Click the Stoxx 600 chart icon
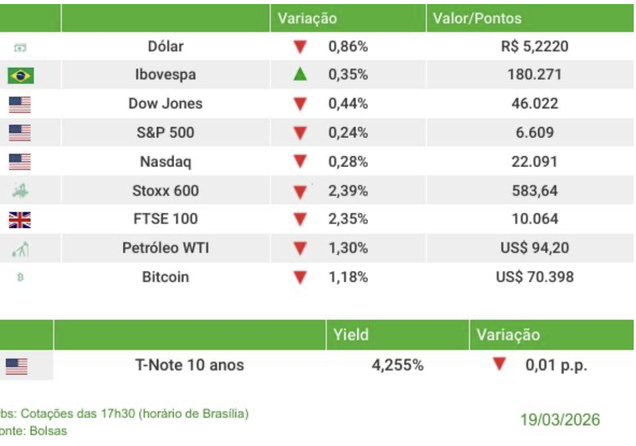 tap(20, 191)
